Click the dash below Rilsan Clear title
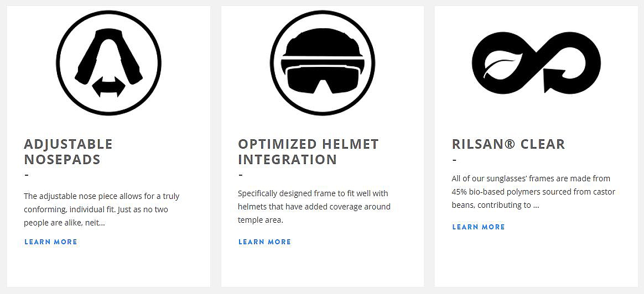This screenshot has height=294, width=644. 455,160
